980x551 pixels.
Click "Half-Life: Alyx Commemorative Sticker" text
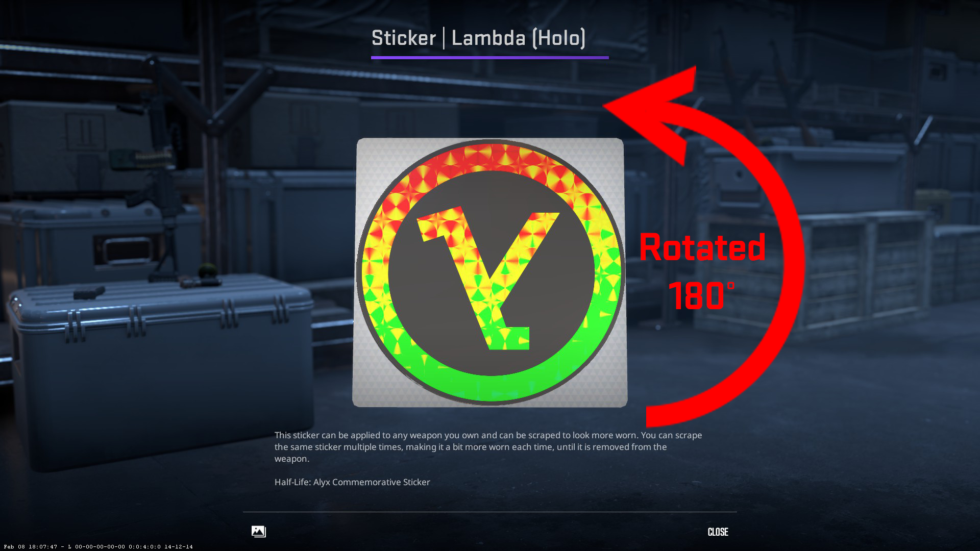pyautogui.click(x=352, y=482)
